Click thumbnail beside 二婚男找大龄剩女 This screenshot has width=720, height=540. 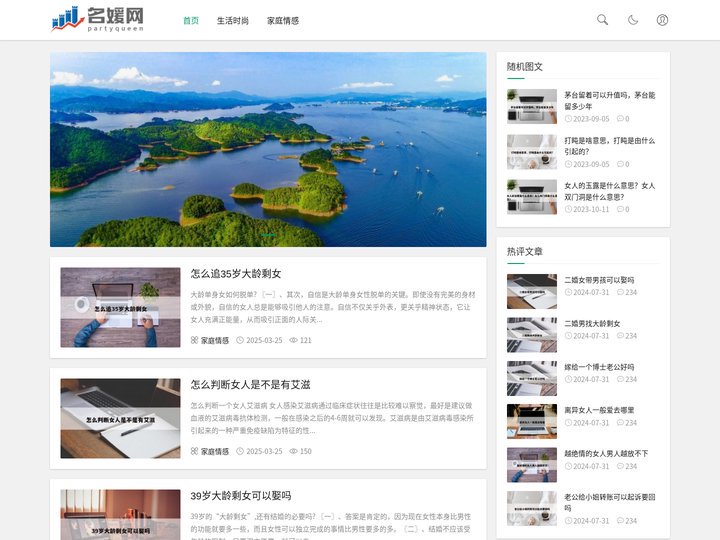click(532, 335)
